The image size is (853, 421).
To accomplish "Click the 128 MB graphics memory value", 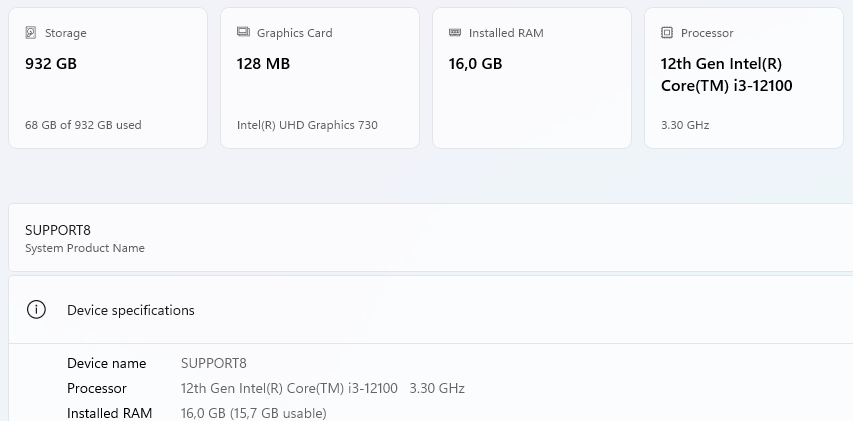I will point(263,64).
